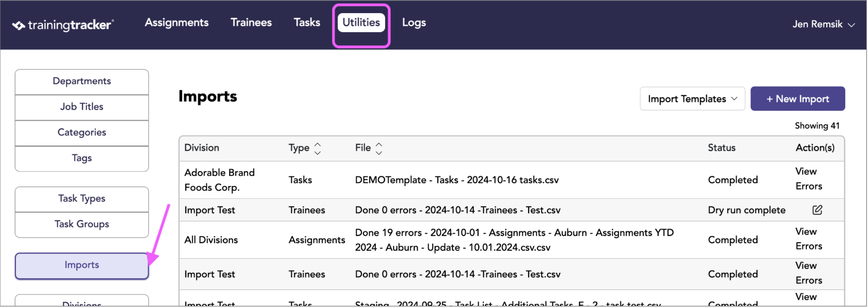Image resolution: width=868 pixels, height=308 pixels.
Task: Select Imports in the sidebar
Action: point(82,265)
